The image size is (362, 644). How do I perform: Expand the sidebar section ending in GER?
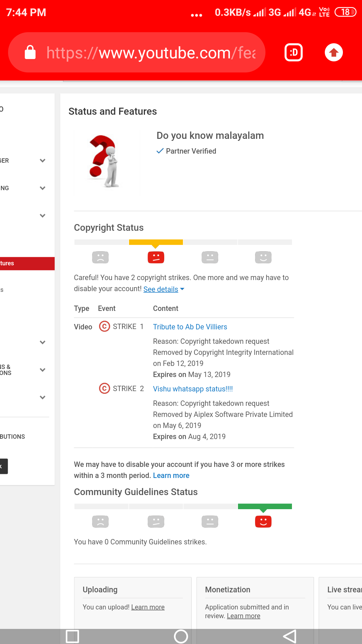coord(43,160)
